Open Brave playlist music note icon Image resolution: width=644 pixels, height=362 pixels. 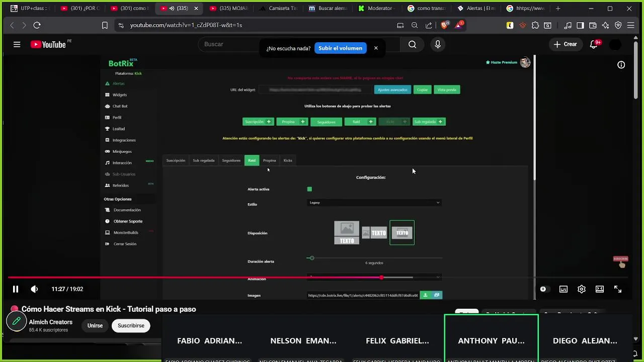coord(568,25)
